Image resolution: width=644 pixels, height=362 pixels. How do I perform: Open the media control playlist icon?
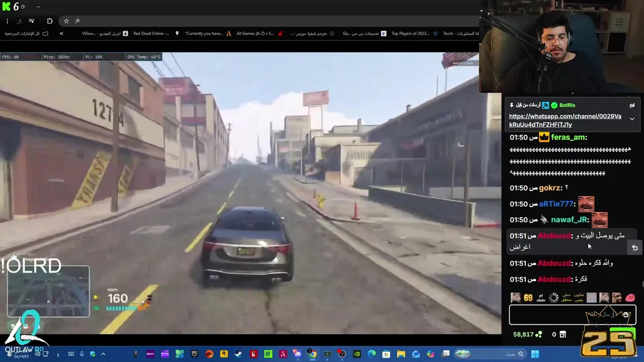coord(31,21)
